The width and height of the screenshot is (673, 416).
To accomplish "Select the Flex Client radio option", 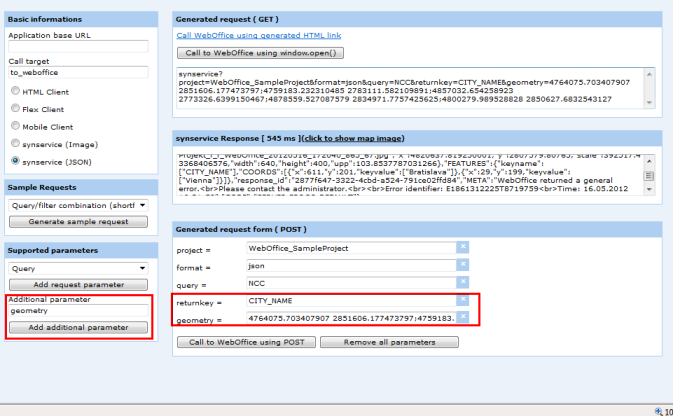I will (15, 108).
